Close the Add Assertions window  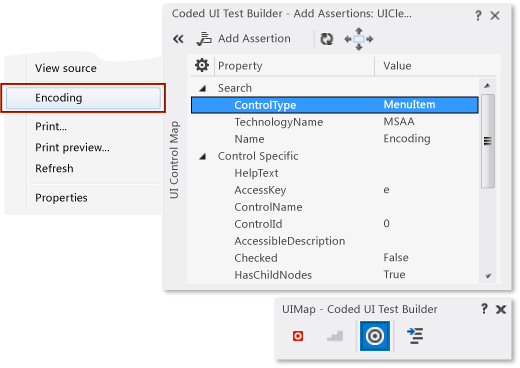tap(495, 15)
